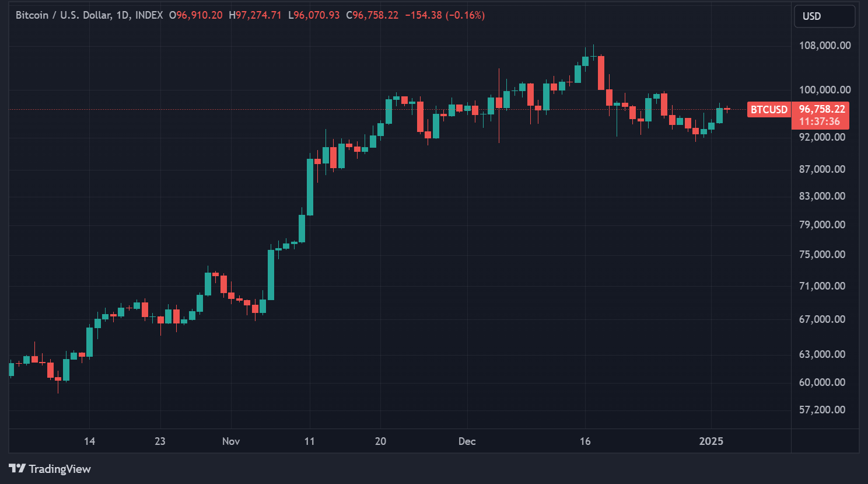Click the 63,000.00 price axis label
Screen dimensions: 868x484
tap(822, 354)
